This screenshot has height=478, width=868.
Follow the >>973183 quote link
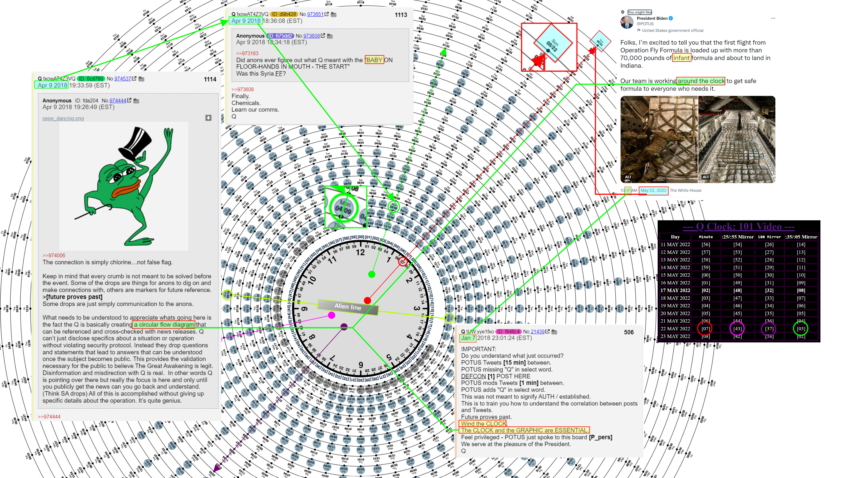tap(247, 53)
